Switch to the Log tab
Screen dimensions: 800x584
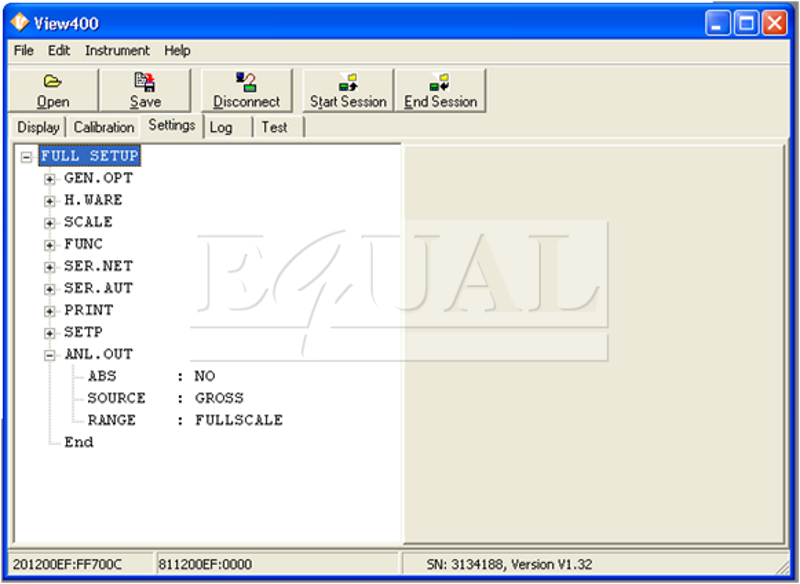coord(221,126)
